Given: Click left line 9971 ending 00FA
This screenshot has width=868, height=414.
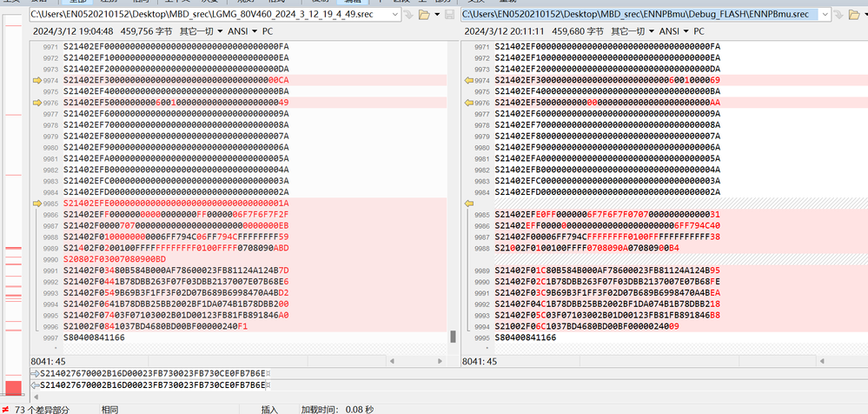Looking at the screenshot, I should [x=176, y=47].
